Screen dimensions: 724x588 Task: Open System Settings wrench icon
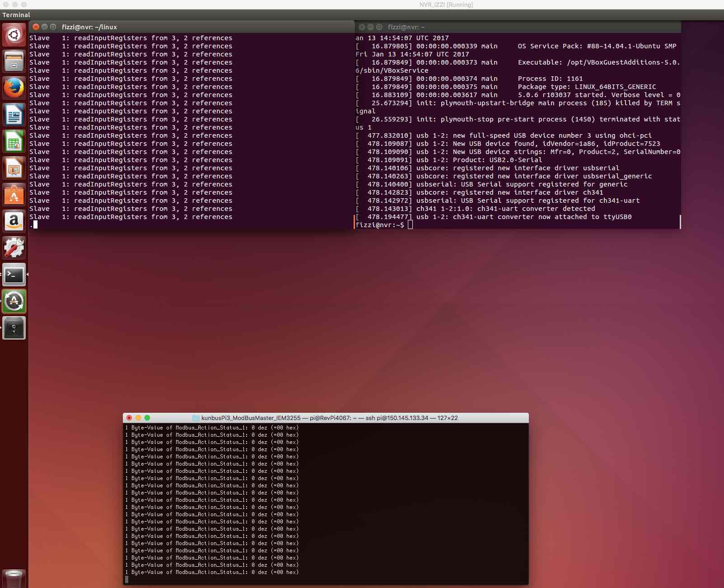pyautogui.click(x=14, y=248)
